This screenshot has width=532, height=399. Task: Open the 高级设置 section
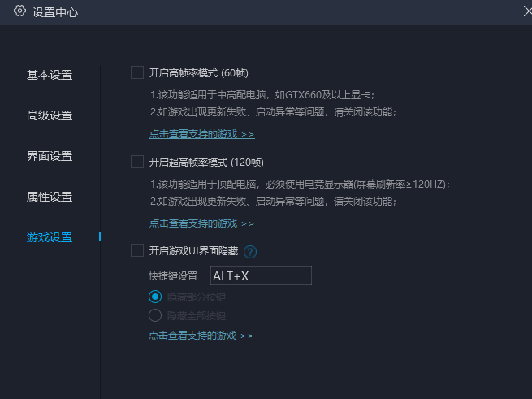[50, 115]
